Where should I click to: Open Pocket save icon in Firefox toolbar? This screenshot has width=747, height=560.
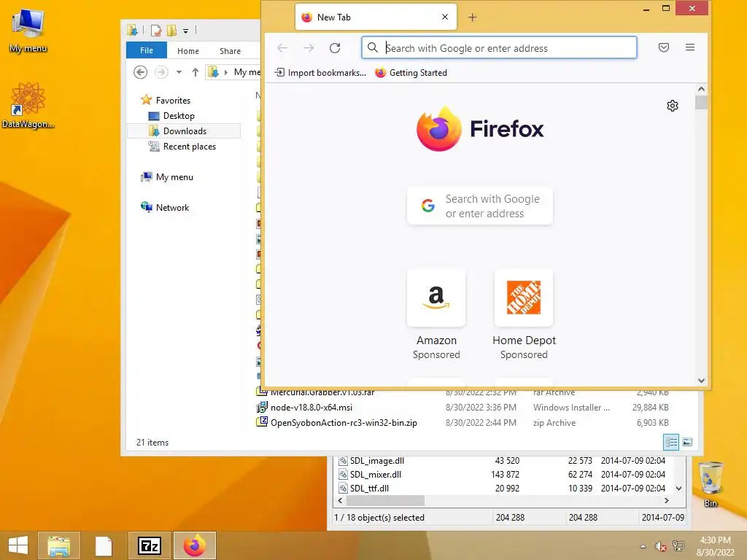[x=664, y=47]
